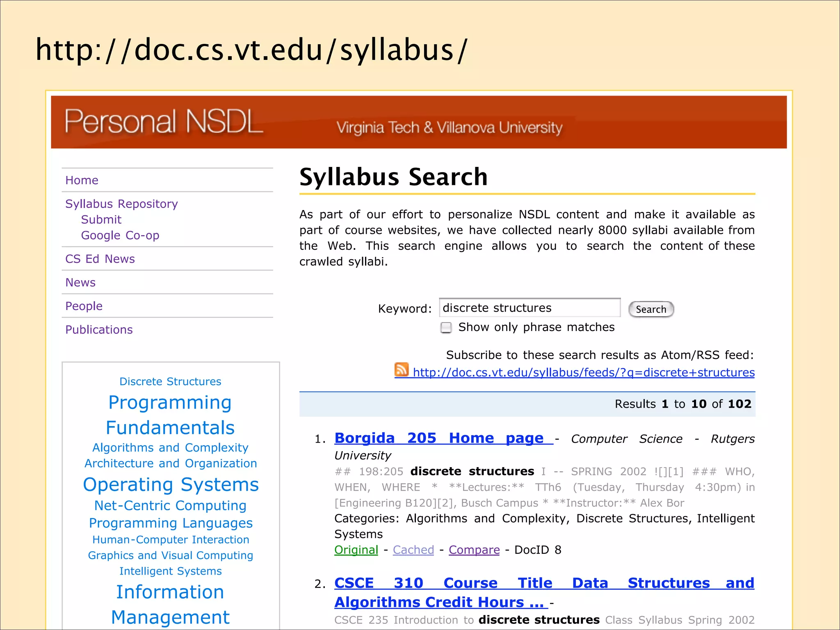The image size is (840, 630).
Task: Click the orange RSS feed icon
Action: (x=402, y=370)
